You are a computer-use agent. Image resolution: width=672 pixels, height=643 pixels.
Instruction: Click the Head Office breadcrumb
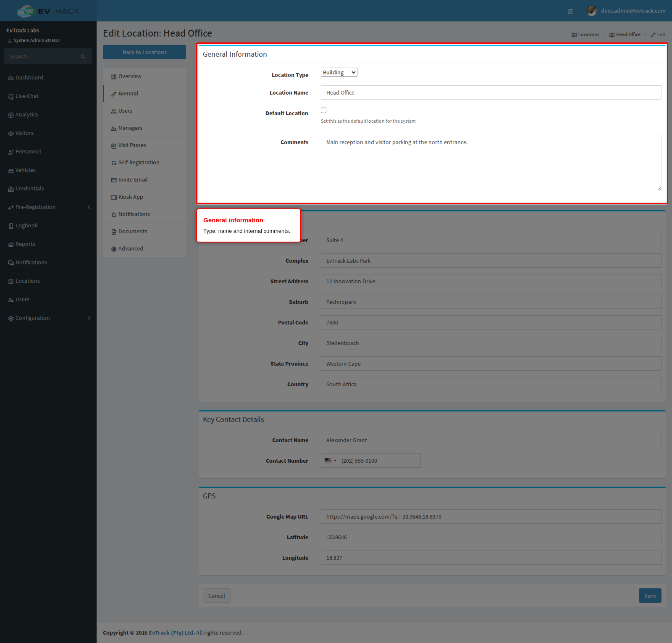pyautogui.click(x=625, y=34)
